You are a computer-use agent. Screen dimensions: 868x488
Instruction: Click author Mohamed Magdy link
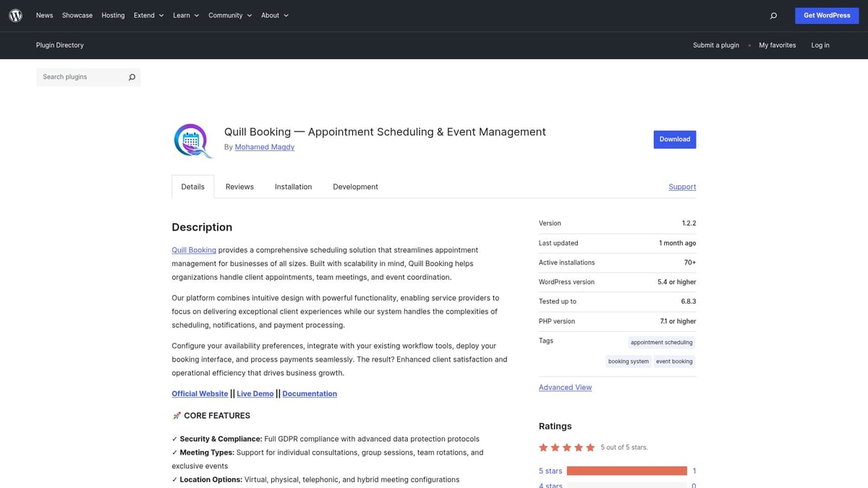tap(265, 147)
